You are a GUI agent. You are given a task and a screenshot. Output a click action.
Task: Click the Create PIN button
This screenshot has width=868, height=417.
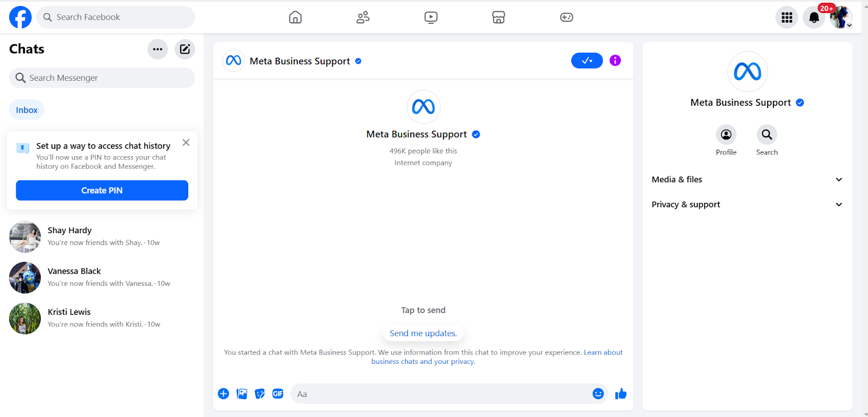pyautogui.click(x=102, y=190)
